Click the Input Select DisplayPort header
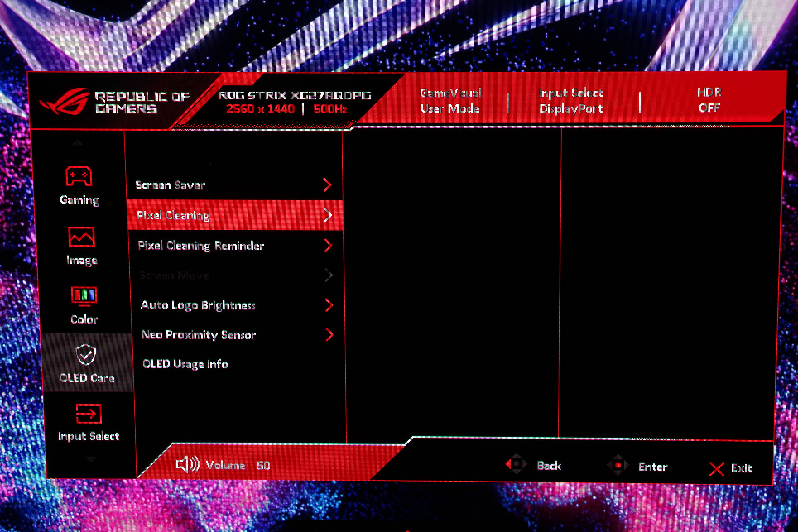 [x=571, y=101]
